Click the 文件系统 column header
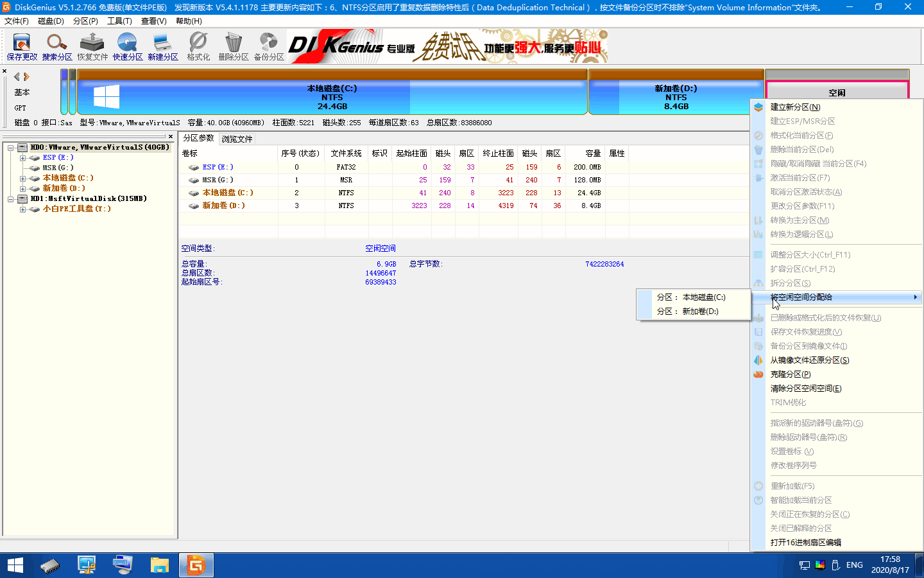This screenshot has width=924, height=578. pos(346,153)
